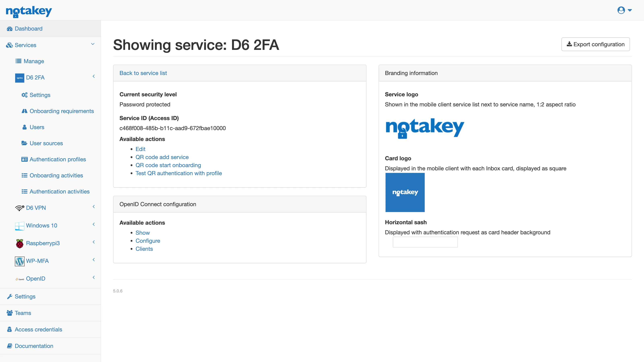This screenshot has height=362, width=644.
Task: Click the Windows 10 logo icon
Action: (x=20, y=226)
